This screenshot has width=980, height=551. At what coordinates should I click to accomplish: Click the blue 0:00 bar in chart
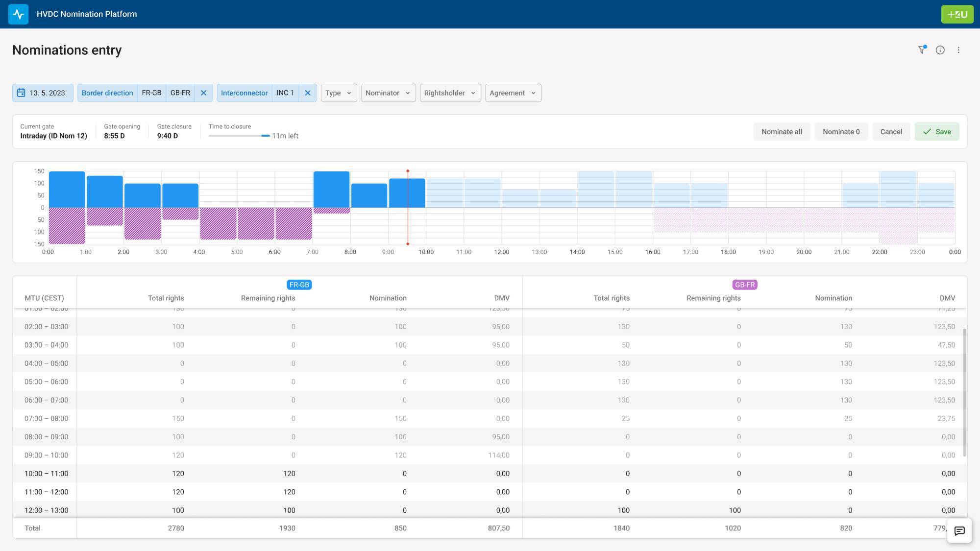67,190
